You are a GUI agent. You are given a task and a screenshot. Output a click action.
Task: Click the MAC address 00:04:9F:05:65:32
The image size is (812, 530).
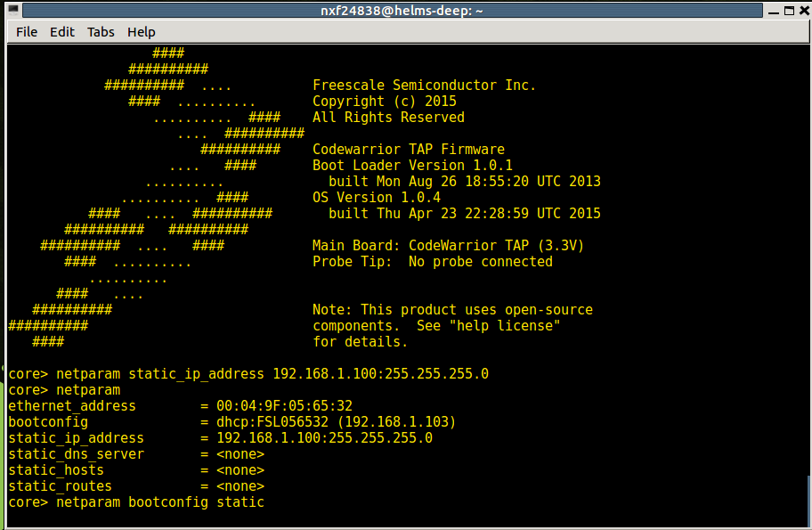284,406
